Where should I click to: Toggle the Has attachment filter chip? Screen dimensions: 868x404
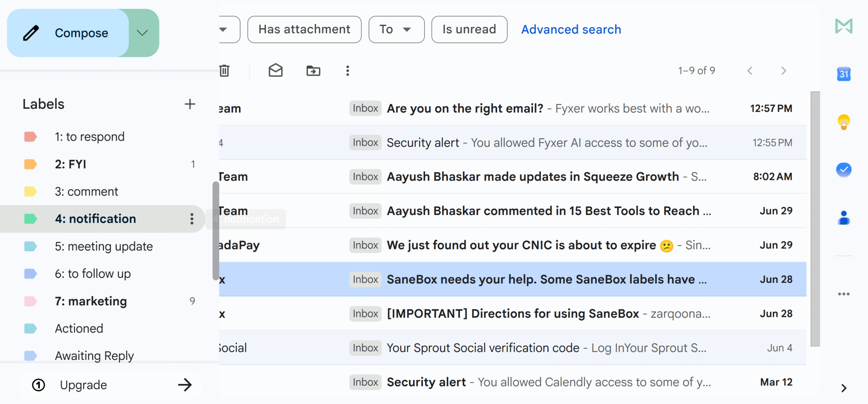coord(304,29)
